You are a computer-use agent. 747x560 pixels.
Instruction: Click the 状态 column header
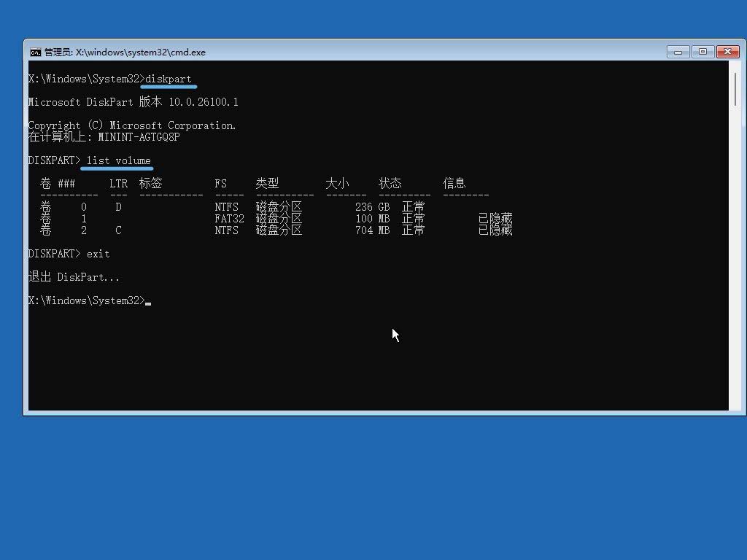click(390, 183)
